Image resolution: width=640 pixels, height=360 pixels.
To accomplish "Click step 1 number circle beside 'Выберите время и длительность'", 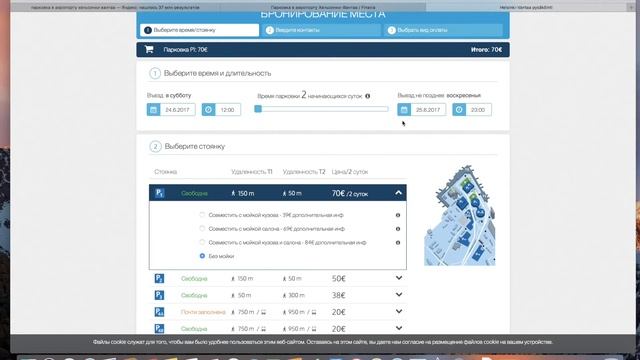I will coord(155,73).
